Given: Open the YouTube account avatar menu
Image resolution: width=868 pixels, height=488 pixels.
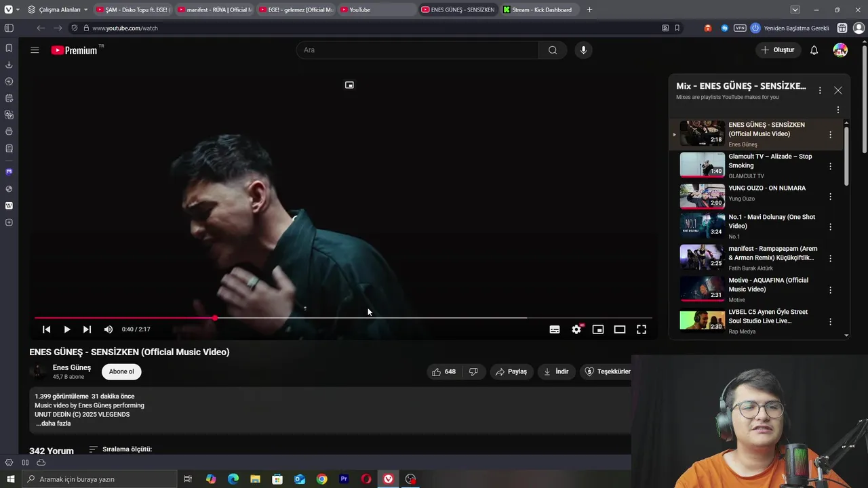Looking at the screenshot, I should click(x=840, y=50).
